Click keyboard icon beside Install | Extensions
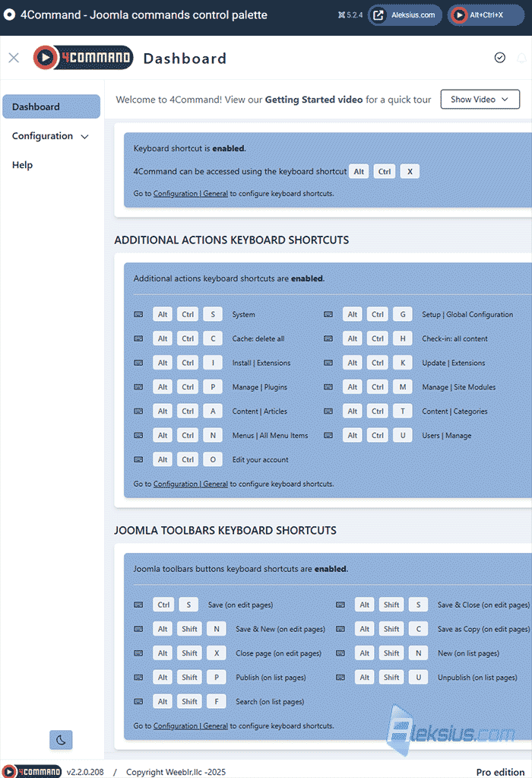The image size is (532, 778). tap(139, 364)
